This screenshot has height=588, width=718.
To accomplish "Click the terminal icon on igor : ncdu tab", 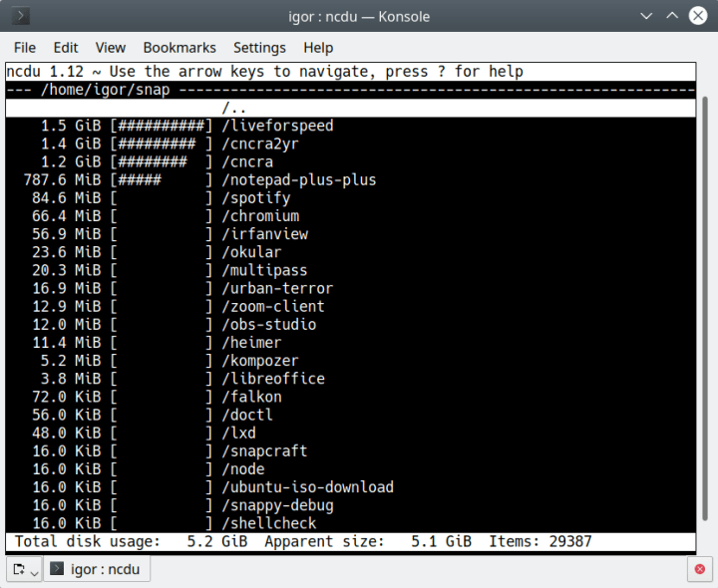I will click(57, 569).
